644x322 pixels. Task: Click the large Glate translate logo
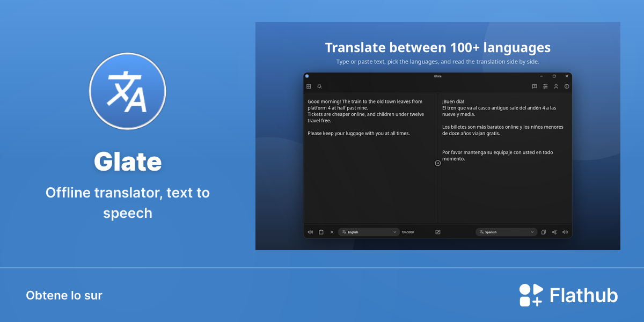point(128,91)
